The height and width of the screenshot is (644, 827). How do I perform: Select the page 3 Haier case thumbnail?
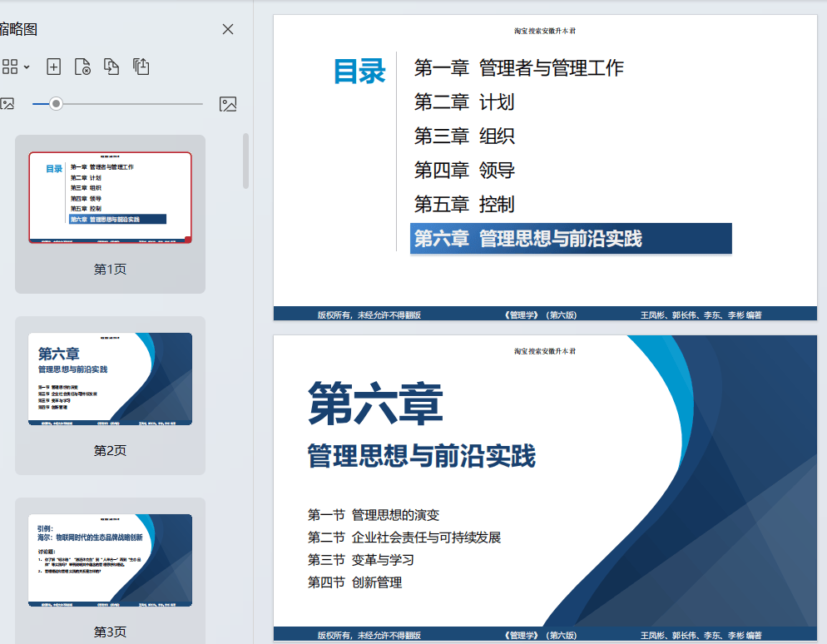click(x=110, y=560)
